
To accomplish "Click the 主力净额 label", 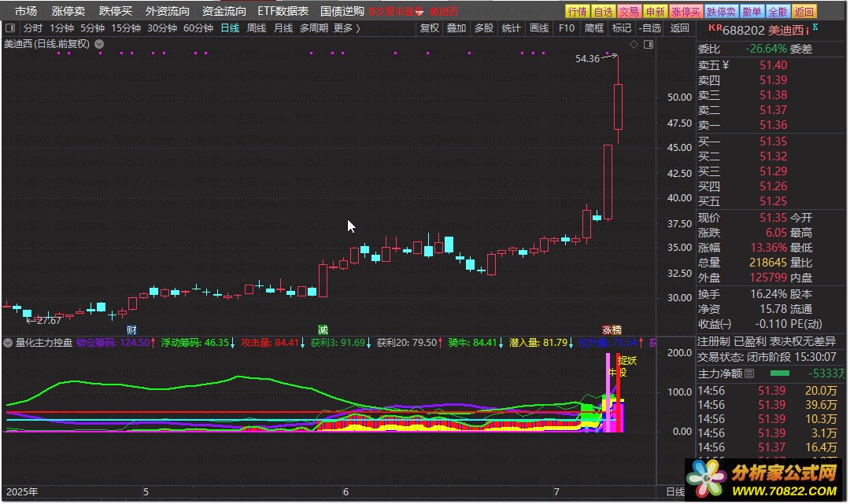I will (x=720, y=373).
